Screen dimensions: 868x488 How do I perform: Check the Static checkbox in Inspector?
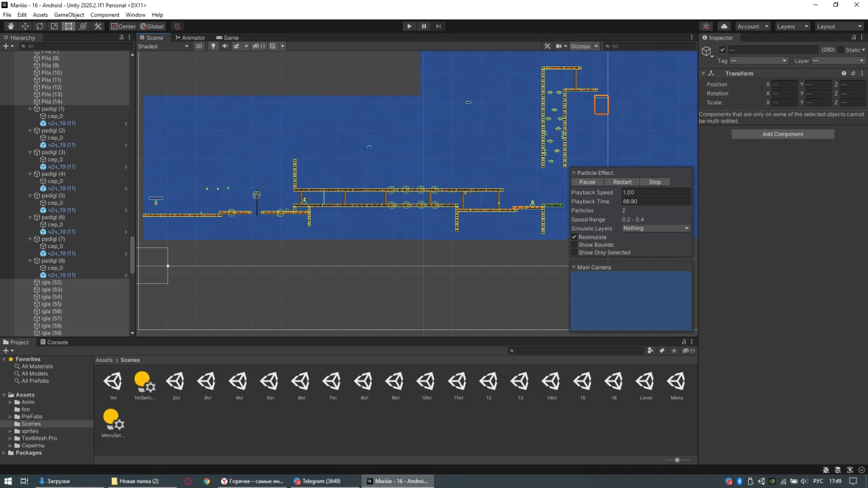pos(841,50)
